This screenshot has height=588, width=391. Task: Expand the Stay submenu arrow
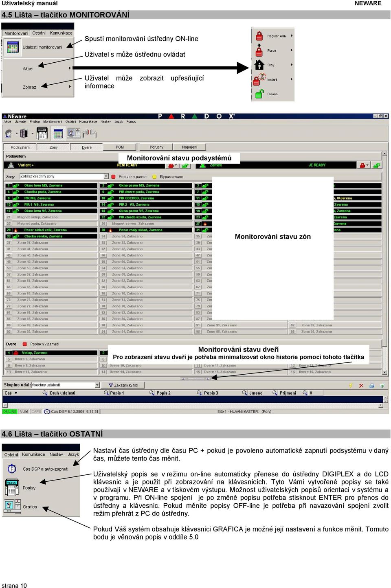[292, 65]
